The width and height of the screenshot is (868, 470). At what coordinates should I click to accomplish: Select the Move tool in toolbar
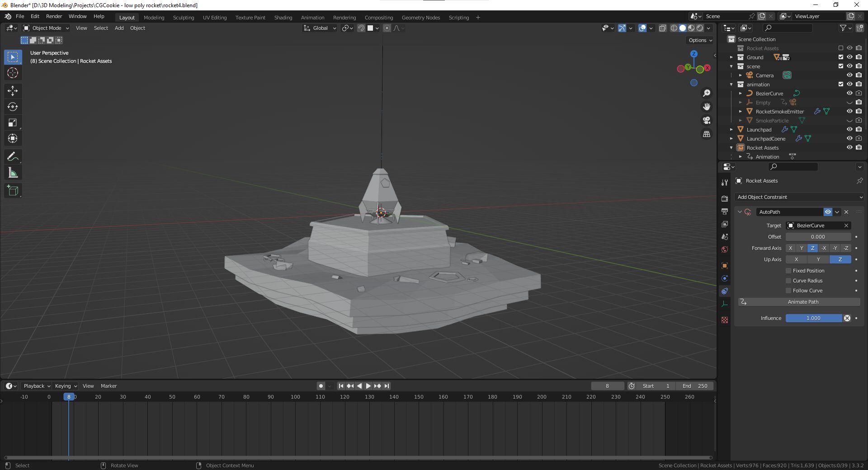(x=13, y=91)
